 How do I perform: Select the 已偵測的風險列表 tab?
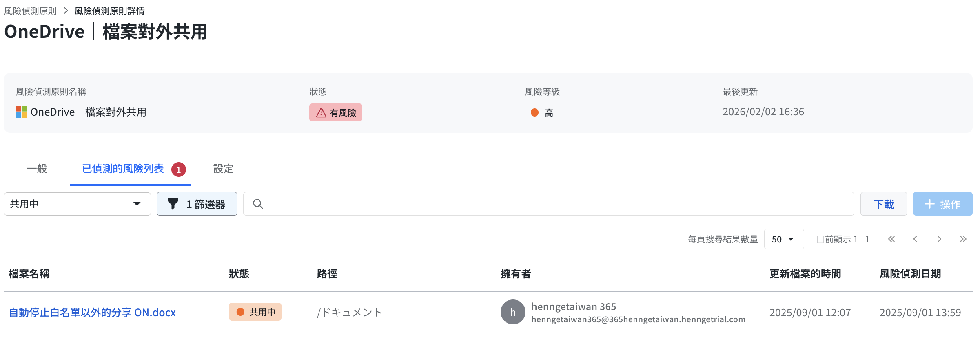(x=123, y=169)
